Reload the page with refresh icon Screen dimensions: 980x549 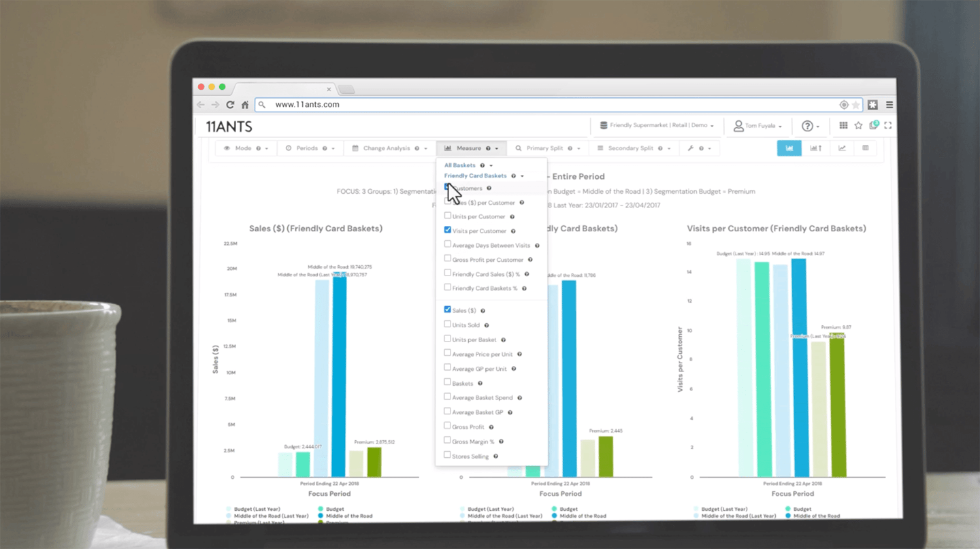230,105
